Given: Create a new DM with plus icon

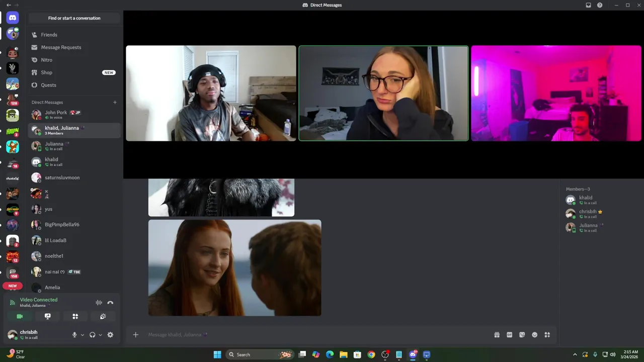Looking at the screenshot, I should pyautogui.click(x=115, y=102).
